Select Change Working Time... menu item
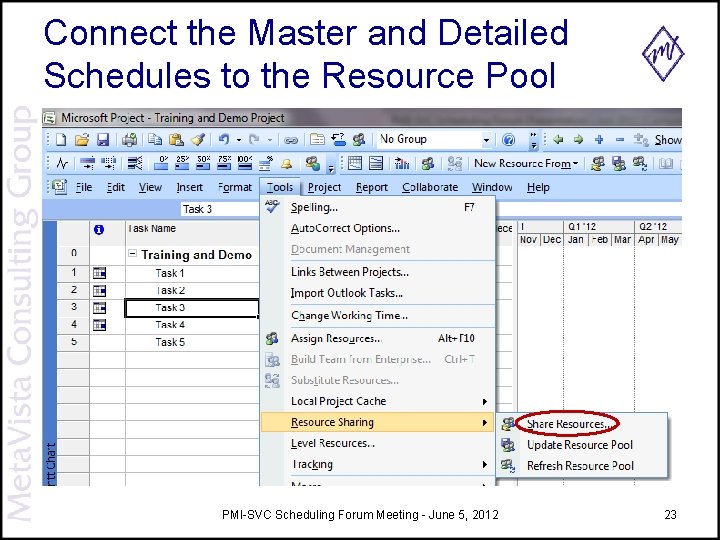The image size is (720, 540). coord(378,315)
